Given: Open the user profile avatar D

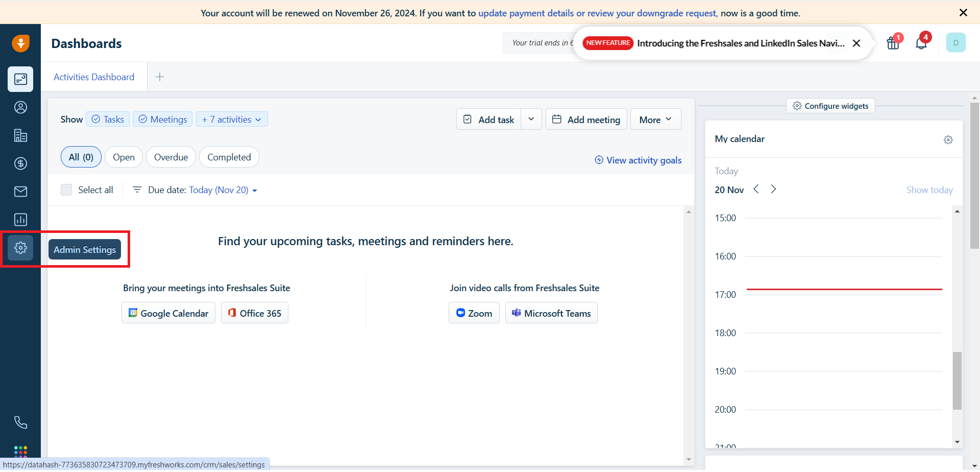Looking at the screenshot, I should pos(956,43).
